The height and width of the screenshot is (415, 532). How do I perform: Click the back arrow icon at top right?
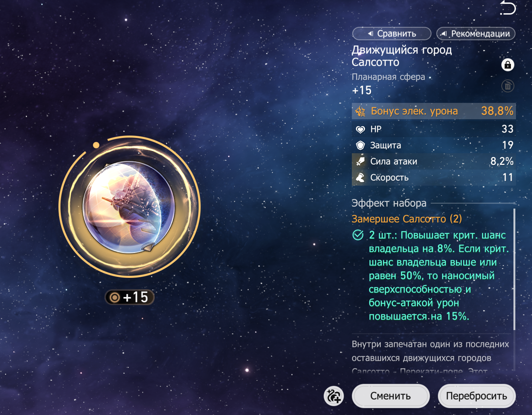(508, 7)
